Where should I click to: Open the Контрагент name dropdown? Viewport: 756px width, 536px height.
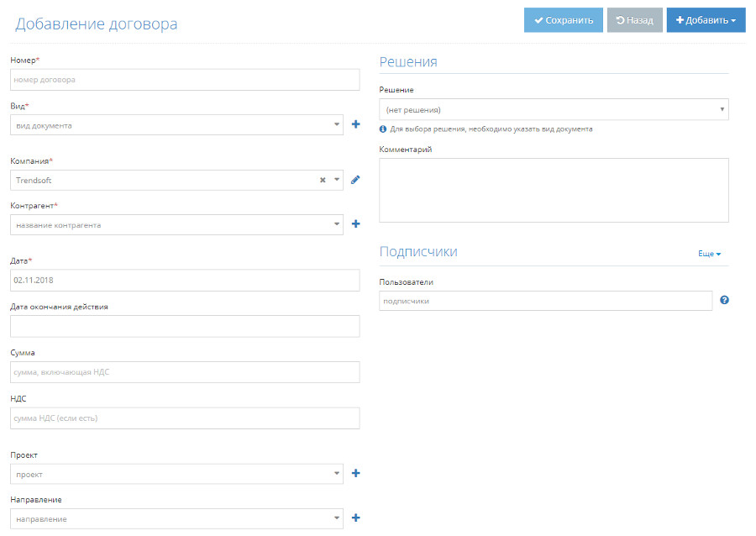[x=176, y=224]
